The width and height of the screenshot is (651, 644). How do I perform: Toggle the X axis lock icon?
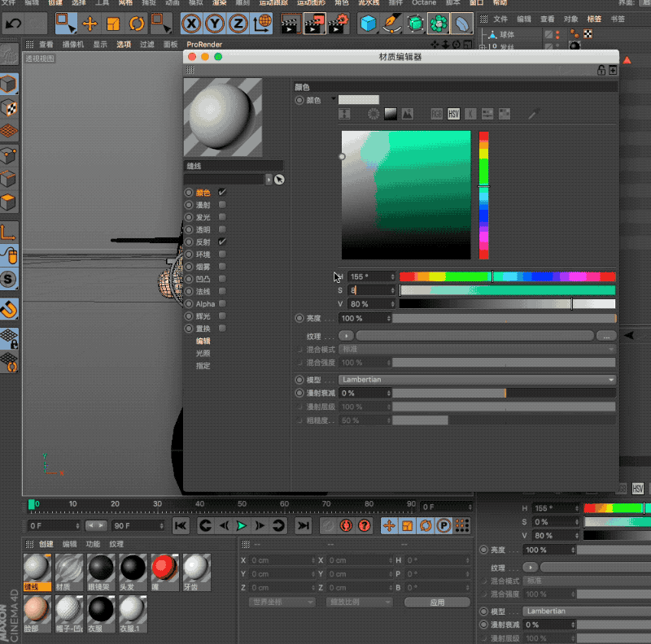pos(192,24)
